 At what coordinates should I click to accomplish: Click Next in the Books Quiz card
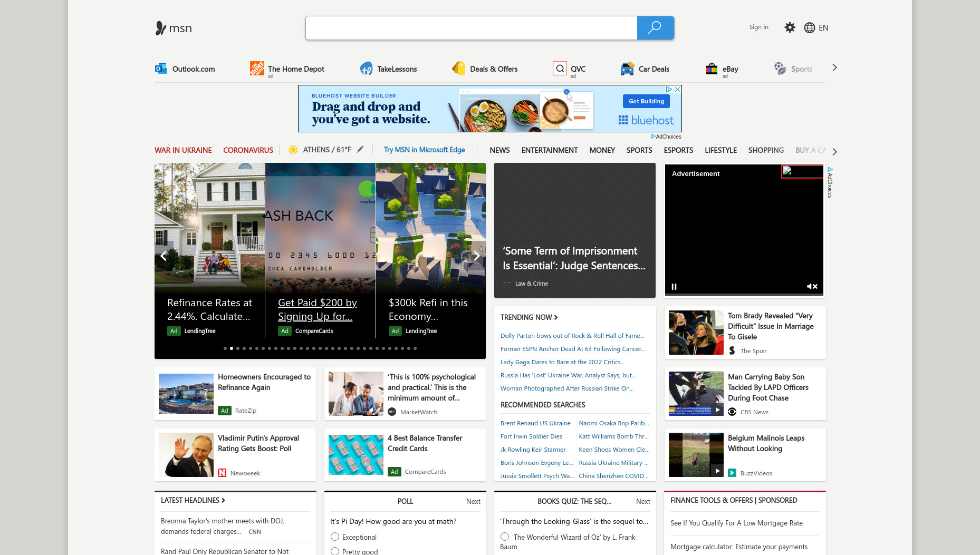click(643, 501)
